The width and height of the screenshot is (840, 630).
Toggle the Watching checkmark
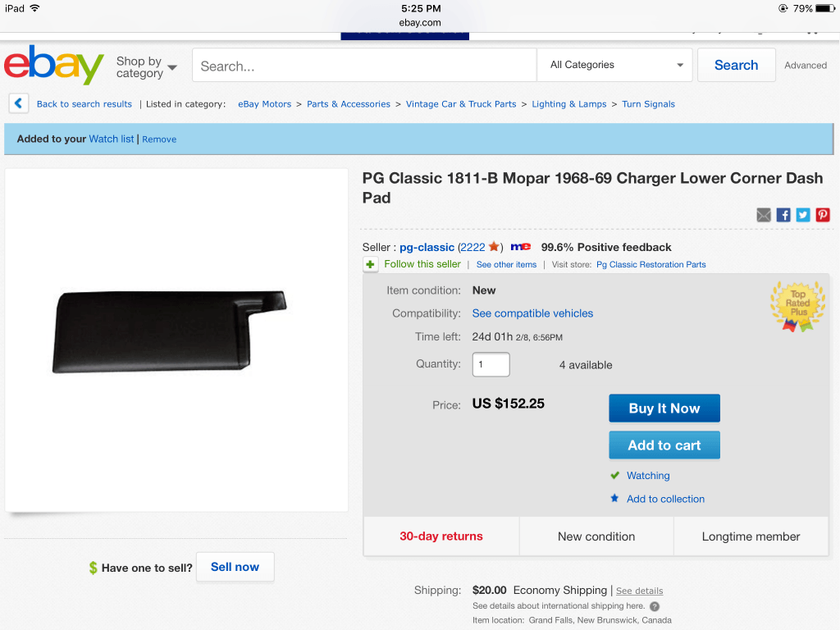[x=615, y=475]
